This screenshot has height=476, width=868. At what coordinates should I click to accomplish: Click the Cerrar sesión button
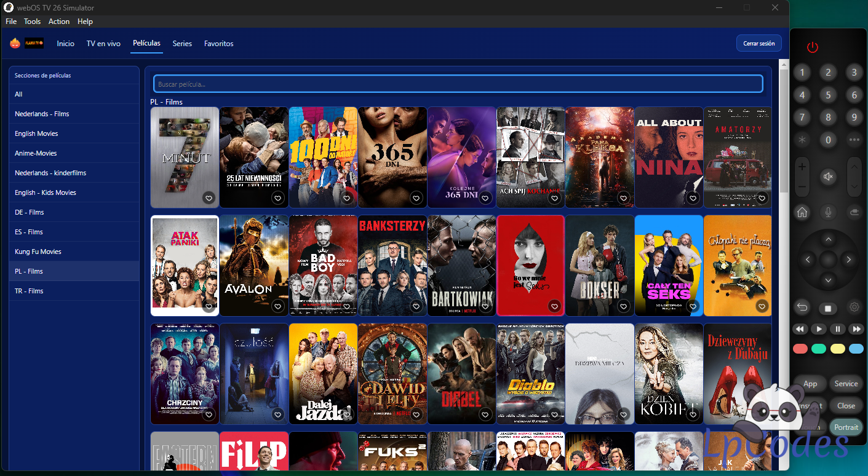[759, 44]
